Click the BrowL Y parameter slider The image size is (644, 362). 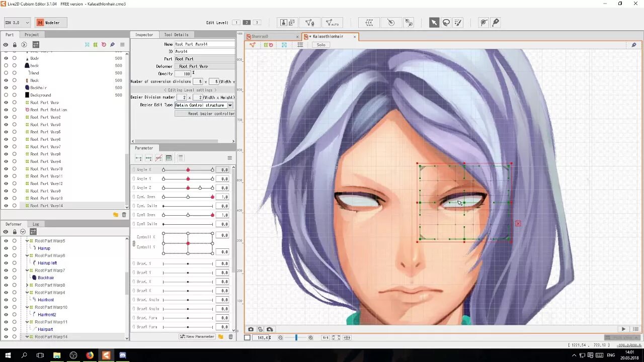(188, 263)
